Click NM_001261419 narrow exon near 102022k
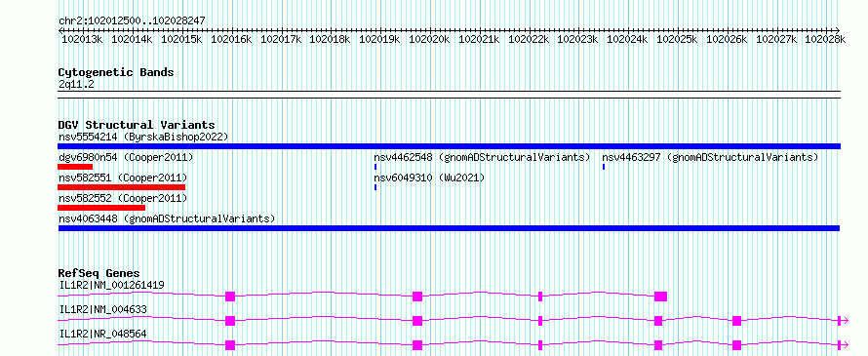 pyautogui.click(x=540, y=297)
